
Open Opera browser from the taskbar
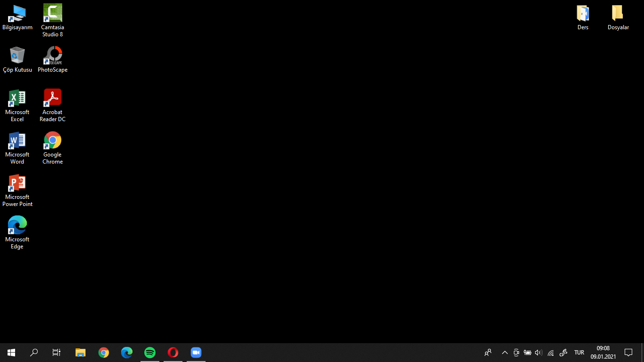pos(173,352)
